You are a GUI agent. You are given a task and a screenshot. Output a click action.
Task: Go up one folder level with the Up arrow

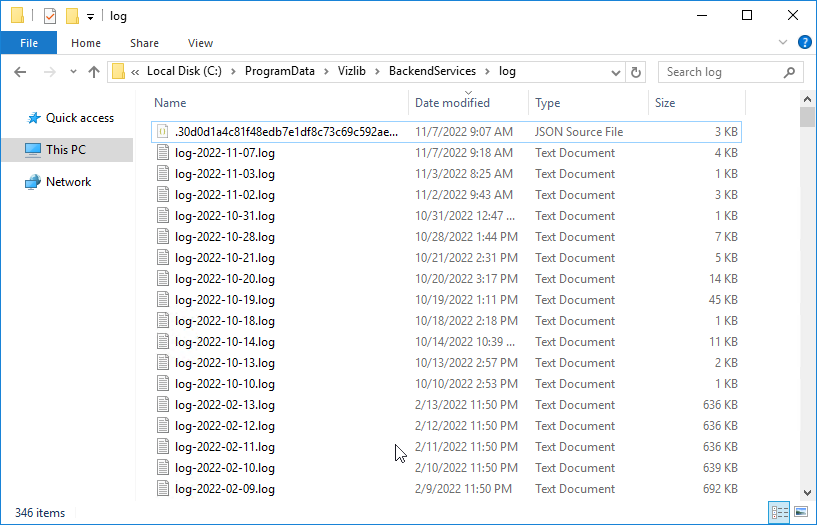pos(94,72)
